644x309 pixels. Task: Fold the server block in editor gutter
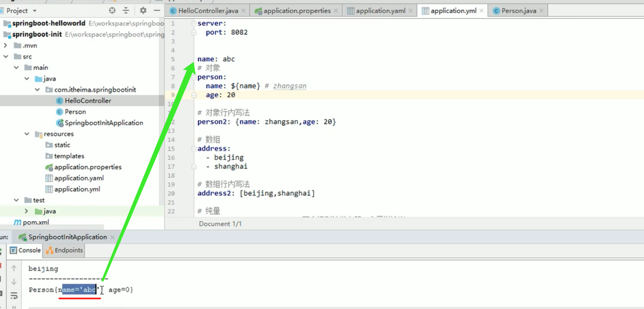coord(194,23)
